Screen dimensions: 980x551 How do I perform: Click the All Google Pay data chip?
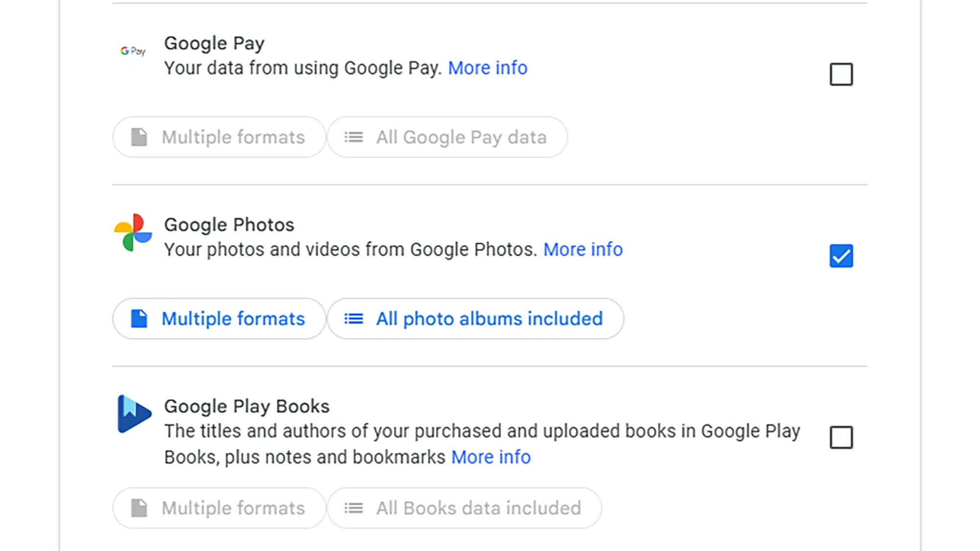pos(447,137)
